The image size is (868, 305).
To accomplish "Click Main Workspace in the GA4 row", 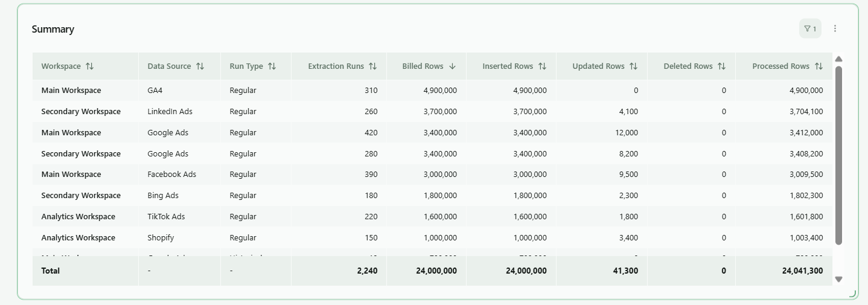I will (x=71, y=91).
